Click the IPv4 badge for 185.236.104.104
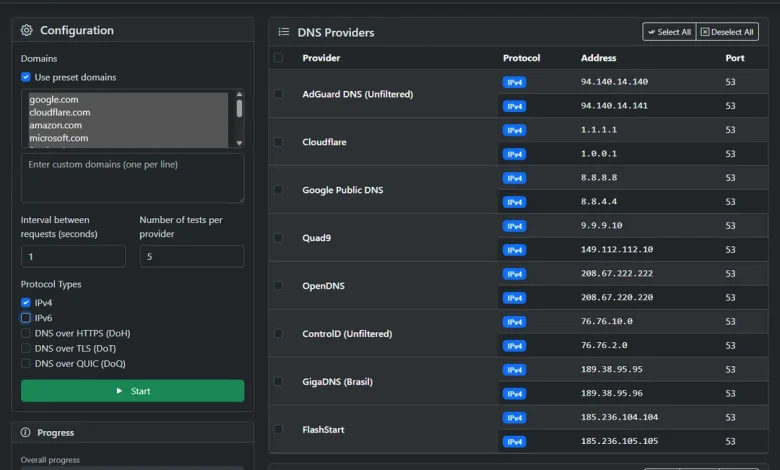The width and height of the screenshot is (780, 470). coord(514,418)
